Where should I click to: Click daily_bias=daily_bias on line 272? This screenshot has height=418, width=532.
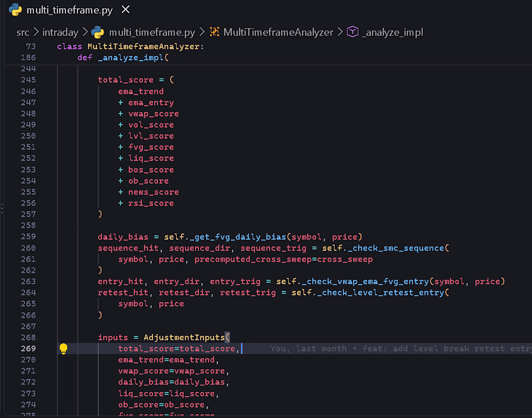[171, 382]
